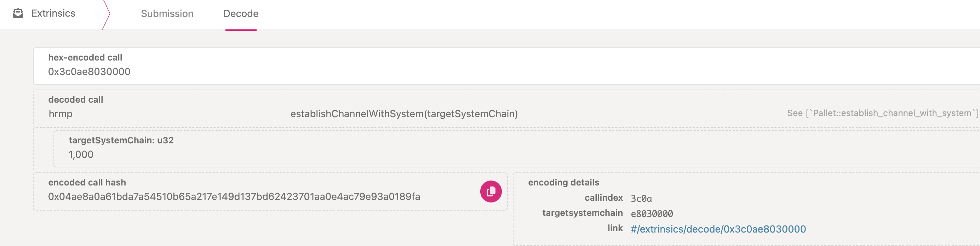This screenshot has width=980, height=246.
Task: Switch to the Submission tab
Action: (167, 14)
